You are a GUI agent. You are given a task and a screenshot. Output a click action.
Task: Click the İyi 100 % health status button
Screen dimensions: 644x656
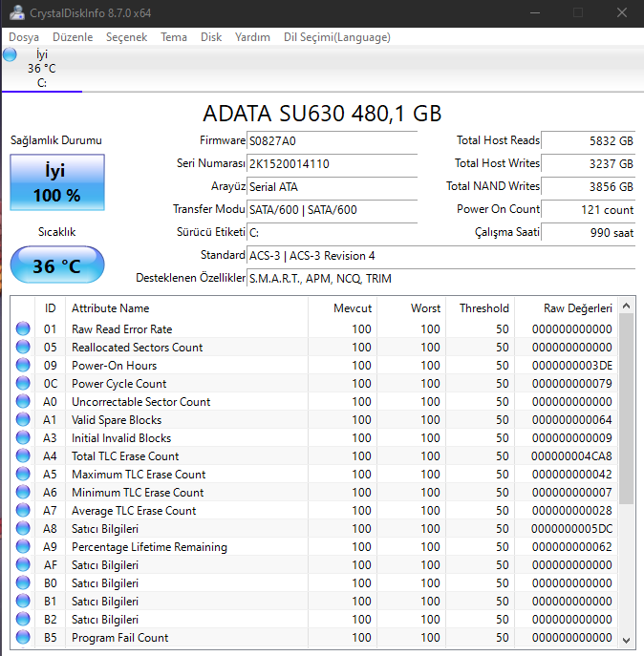tap(57, 182)
